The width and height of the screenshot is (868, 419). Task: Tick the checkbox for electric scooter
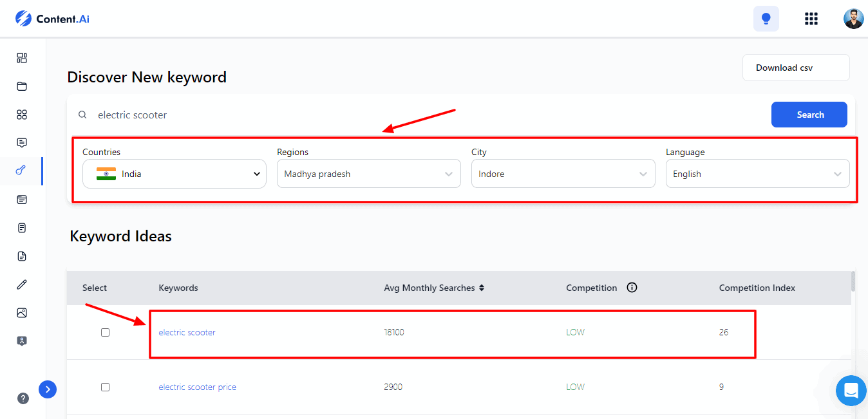click(106, 333)
